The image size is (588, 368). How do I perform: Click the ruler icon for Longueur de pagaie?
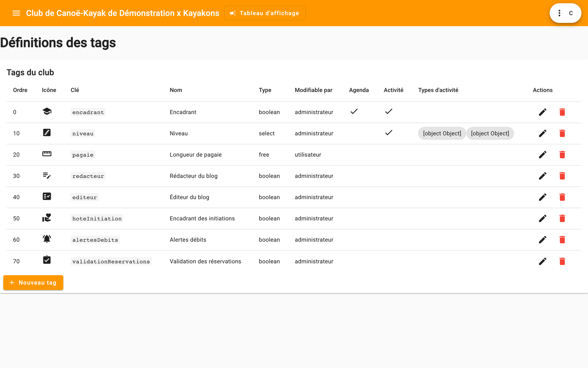coord(47,154)
